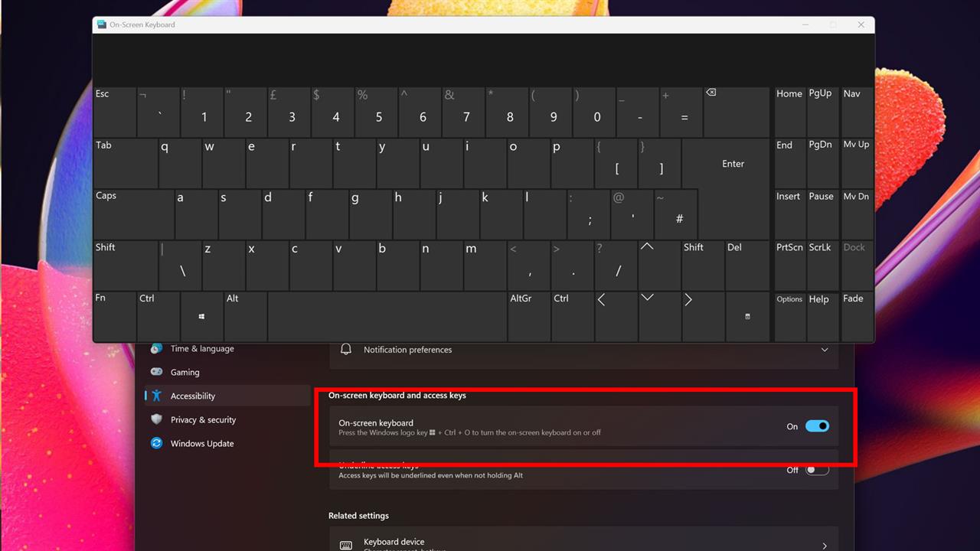Screen dimensions: 980x551
Task: Click the Insert key
Action: tap(790, 214)
